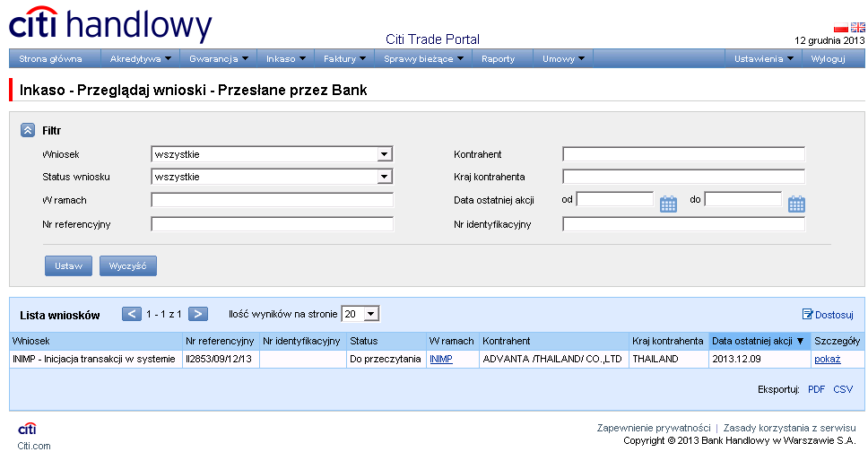
Task: Click the '1 - 1 z 1' pagination text
Action: [164, 314]
